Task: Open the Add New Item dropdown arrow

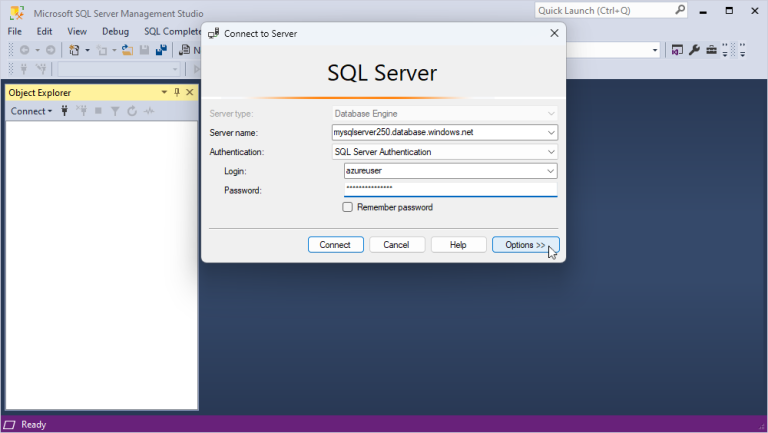Action: click(114, 50)
